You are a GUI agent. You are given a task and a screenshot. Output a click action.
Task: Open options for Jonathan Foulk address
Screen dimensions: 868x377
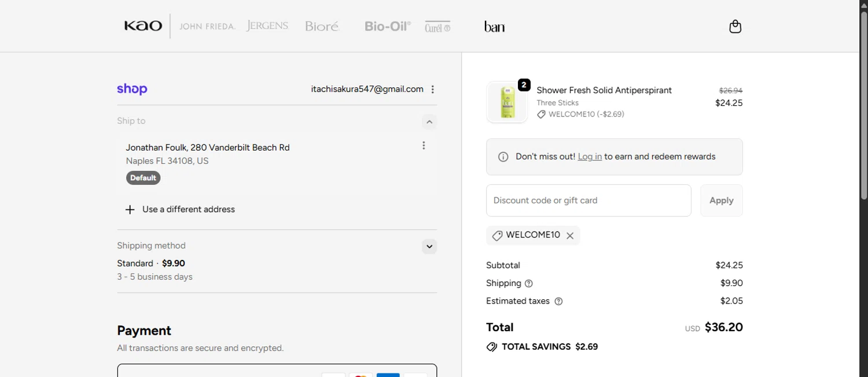pyautogui.click(x=424, y=145)
